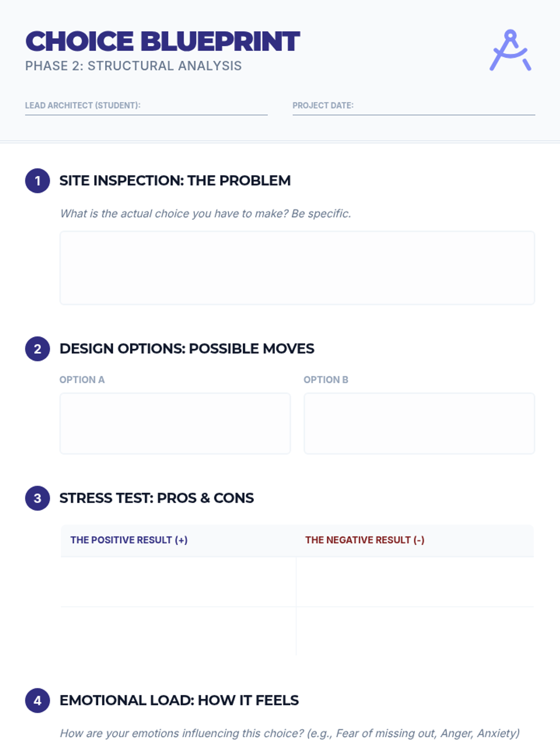Click the Stress Test: Pros & Cons heading
Viewport: 560px width, 747px height.
click(x=156, y=498)
